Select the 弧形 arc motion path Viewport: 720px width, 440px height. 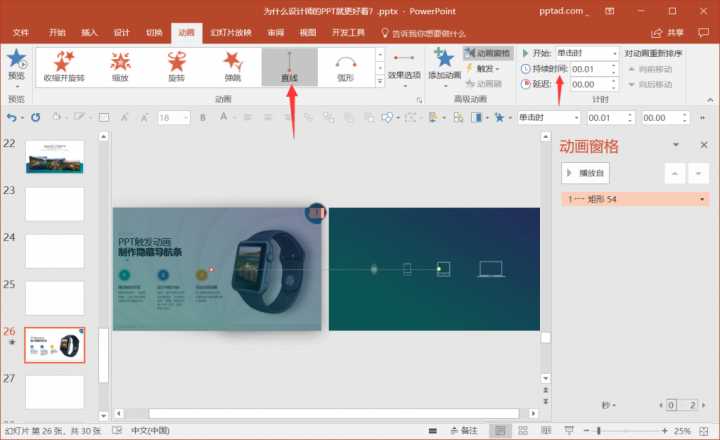(x=345, y=67)
